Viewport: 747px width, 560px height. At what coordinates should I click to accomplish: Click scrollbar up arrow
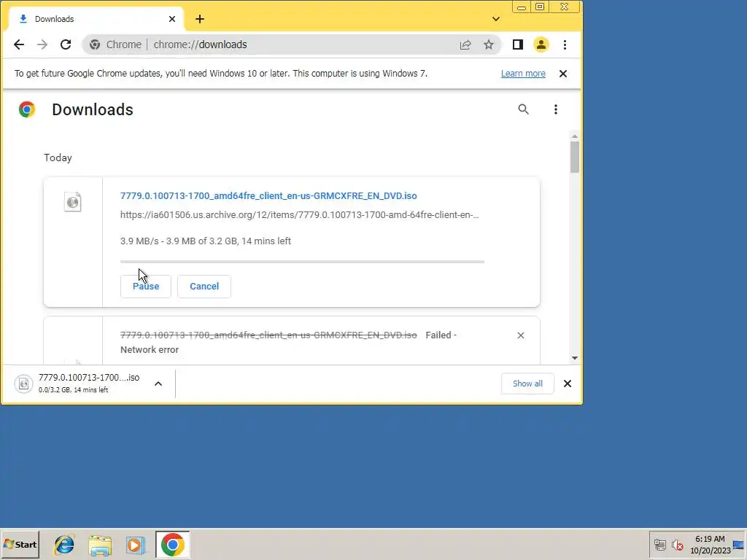tap(575, 136)
